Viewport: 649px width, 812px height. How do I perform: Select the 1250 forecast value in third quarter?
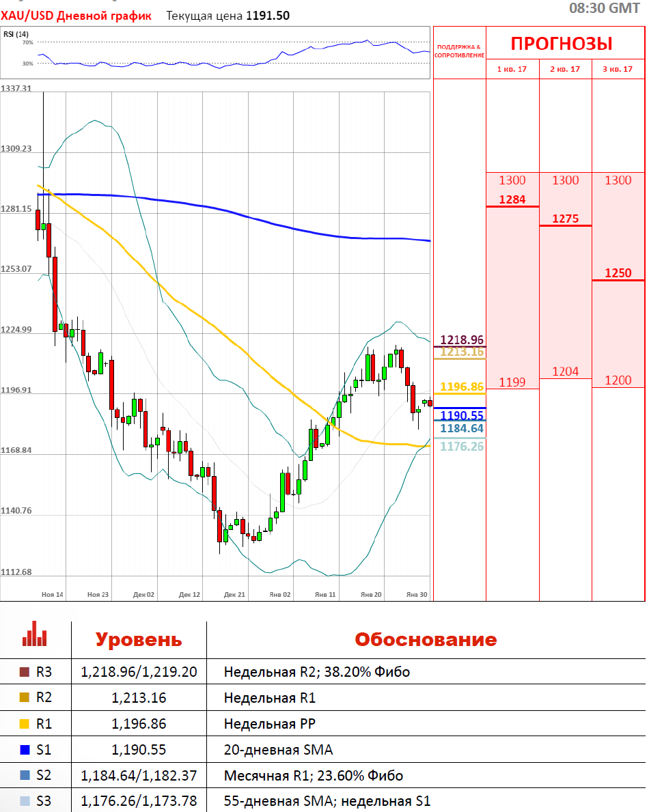[618, 273]
